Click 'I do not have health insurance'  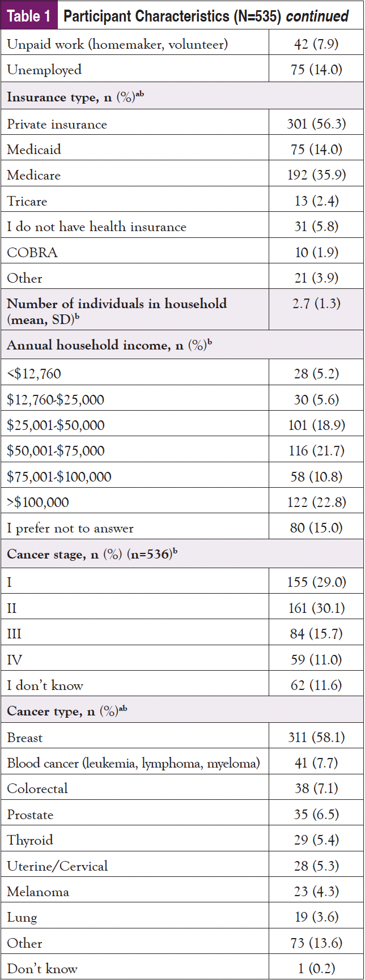(x=96, y=227)
